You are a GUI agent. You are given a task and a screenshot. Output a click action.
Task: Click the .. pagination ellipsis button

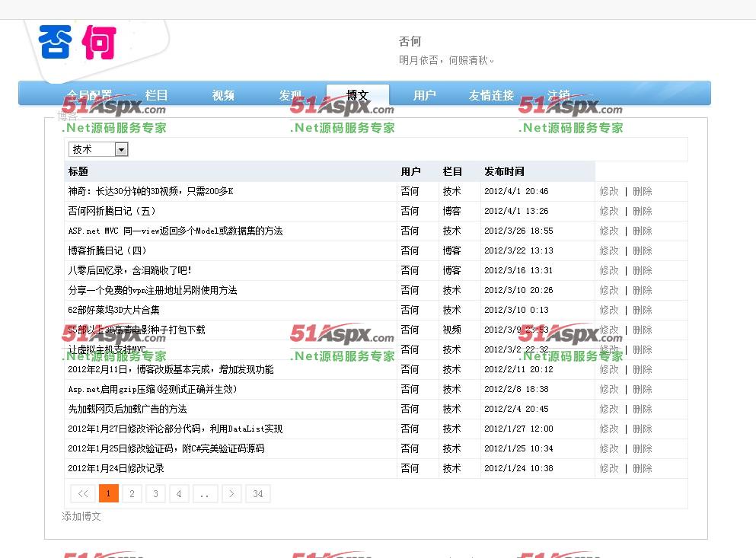pyautogui.click(x=204, y=494)
